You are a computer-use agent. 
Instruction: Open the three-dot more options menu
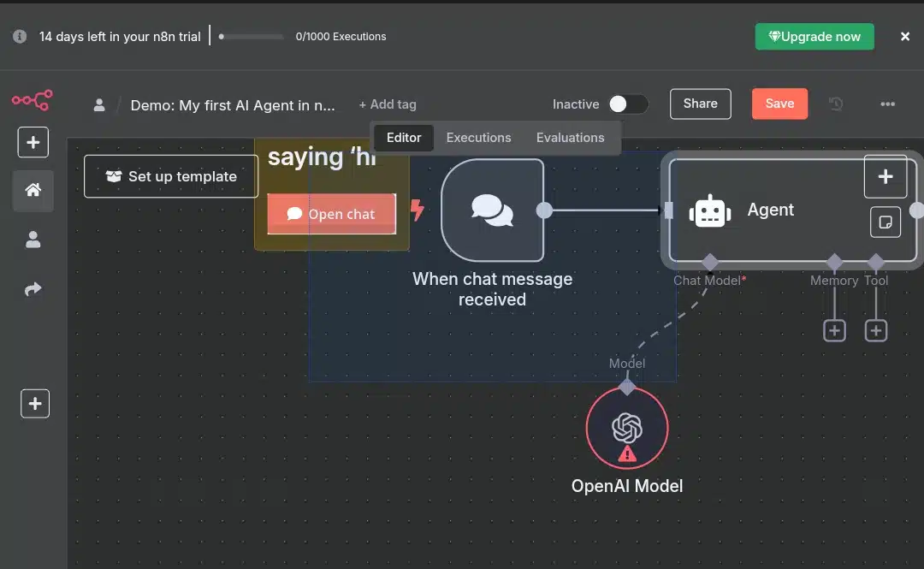coord(887,104)
